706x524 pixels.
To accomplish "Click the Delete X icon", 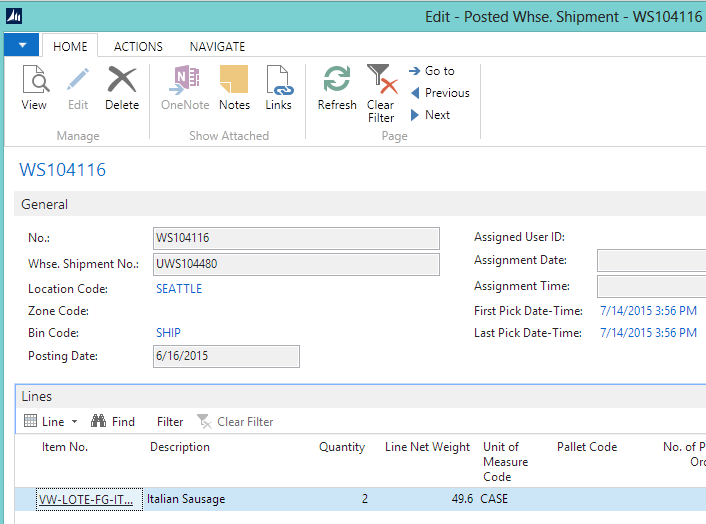I will [122, 81].
